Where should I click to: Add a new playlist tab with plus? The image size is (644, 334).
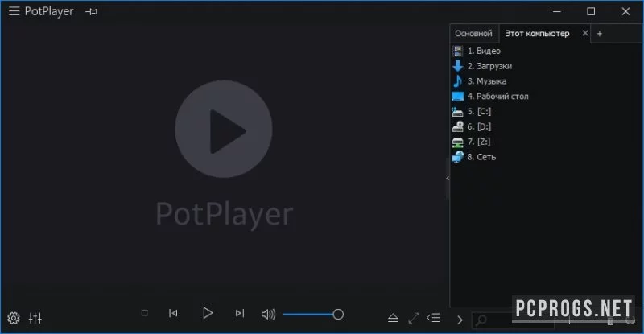point(599,34)
